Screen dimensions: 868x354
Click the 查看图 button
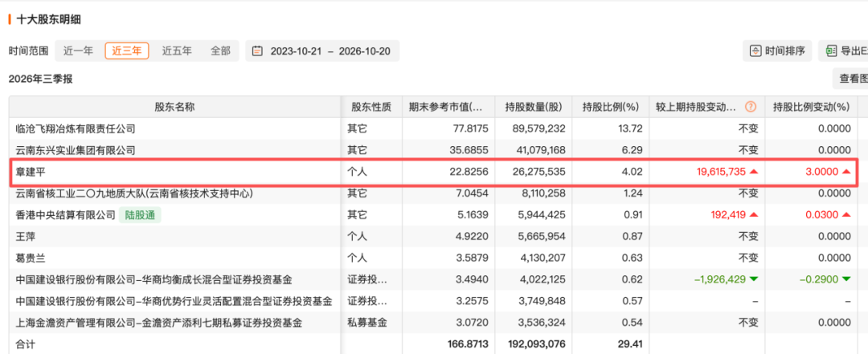pyautogui.click(x=851, y=79)
